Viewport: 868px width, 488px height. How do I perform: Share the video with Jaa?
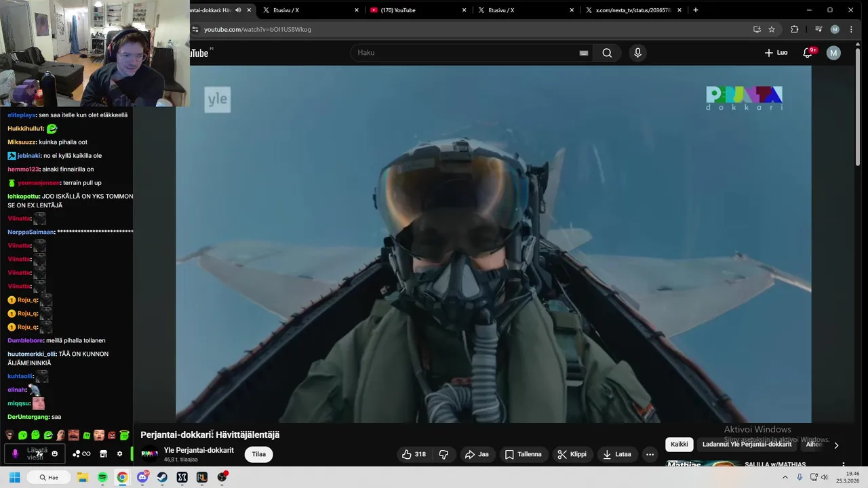(x=477, y=454)
